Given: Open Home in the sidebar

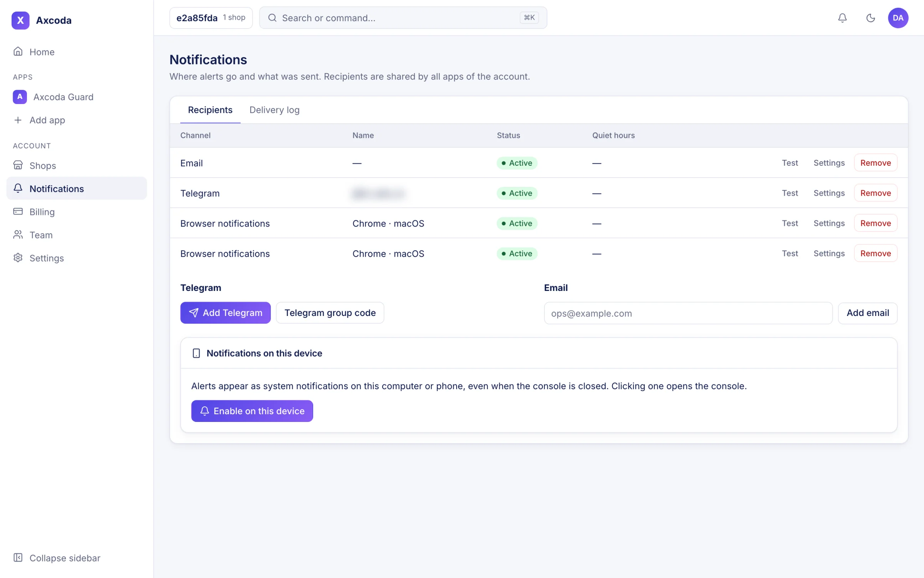Looking at the screenshot, I should point(77,52).
